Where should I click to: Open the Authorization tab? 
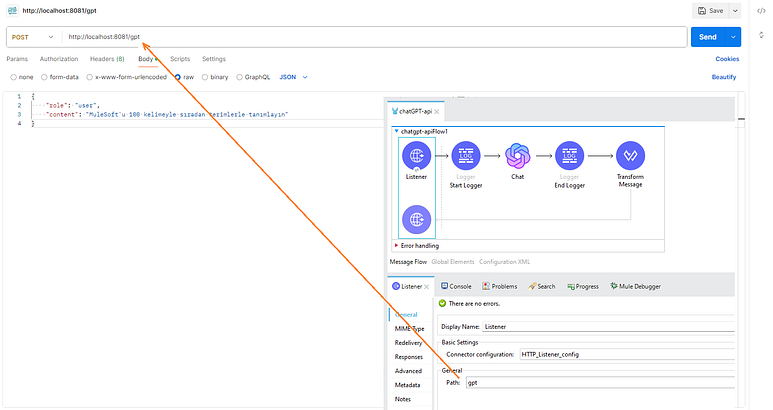tap(59, 59)
